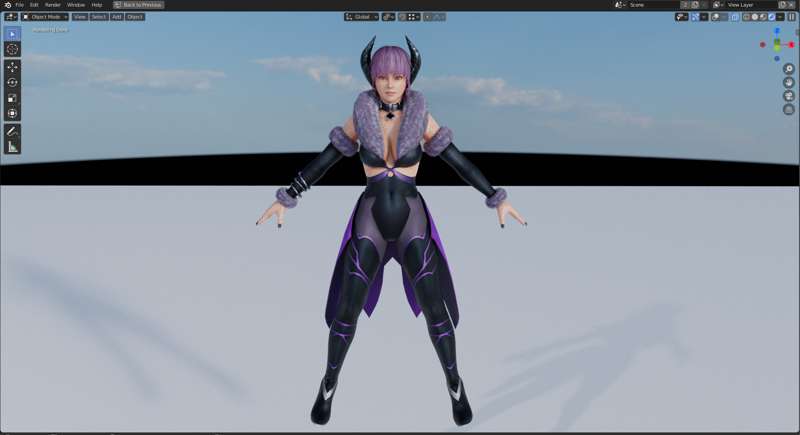Toggle show overlays button
Viewport: 800px width, 435px height.
coord(716,17)
